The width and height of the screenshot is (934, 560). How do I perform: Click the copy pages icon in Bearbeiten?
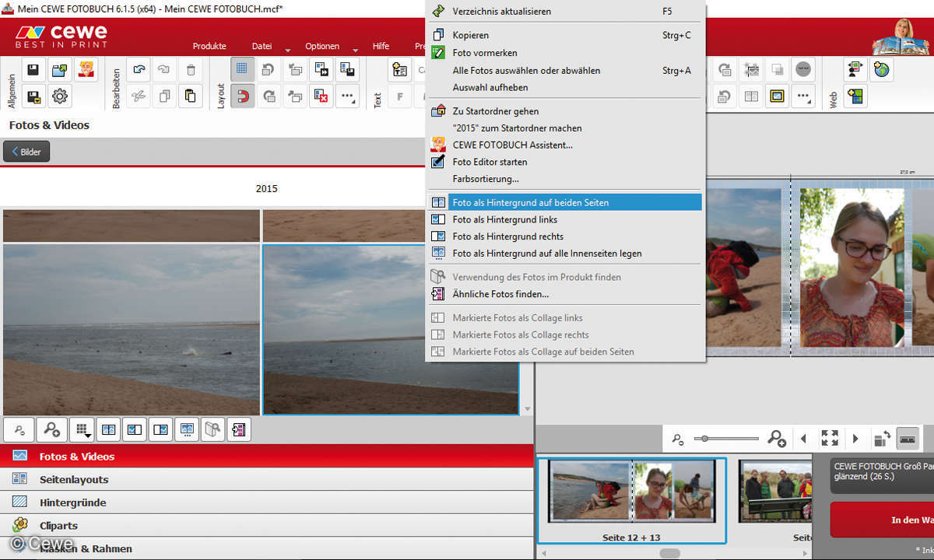(164, 96)
